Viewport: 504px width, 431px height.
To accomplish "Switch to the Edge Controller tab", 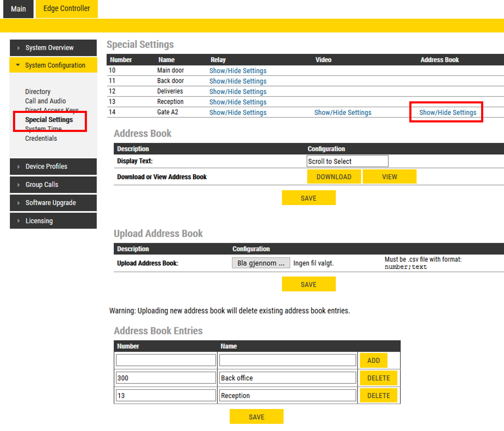I will [67, 9].
